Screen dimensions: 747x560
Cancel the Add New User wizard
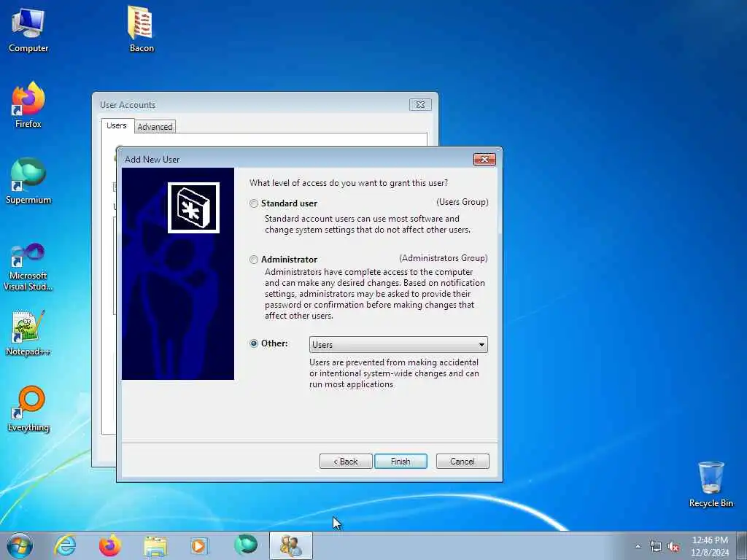click(x=462, y=461)
